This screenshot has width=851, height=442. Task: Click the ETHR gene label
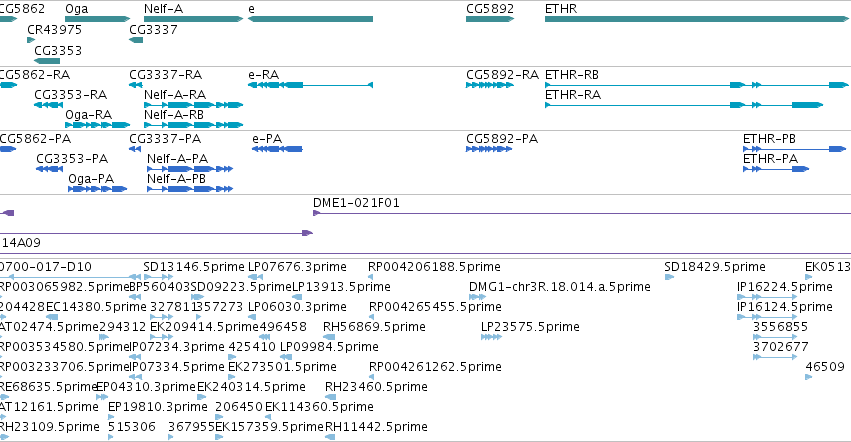click(x=561, y=9)
